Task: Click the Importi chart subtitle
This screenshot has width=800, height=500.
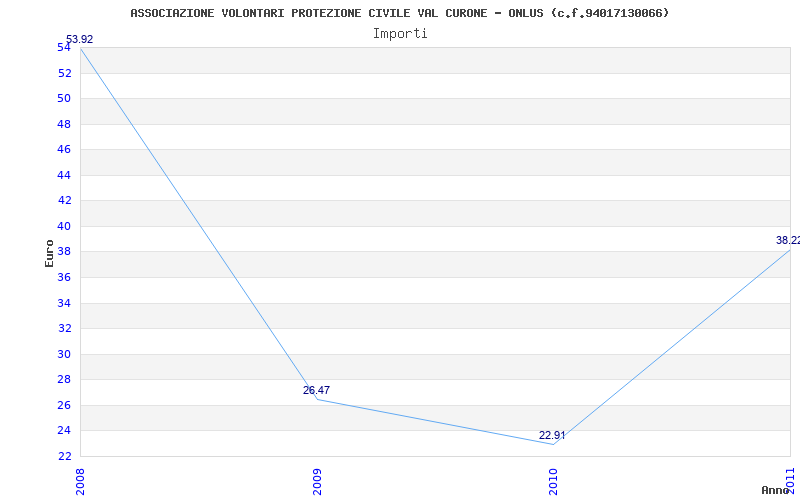Action: (400, 34)
